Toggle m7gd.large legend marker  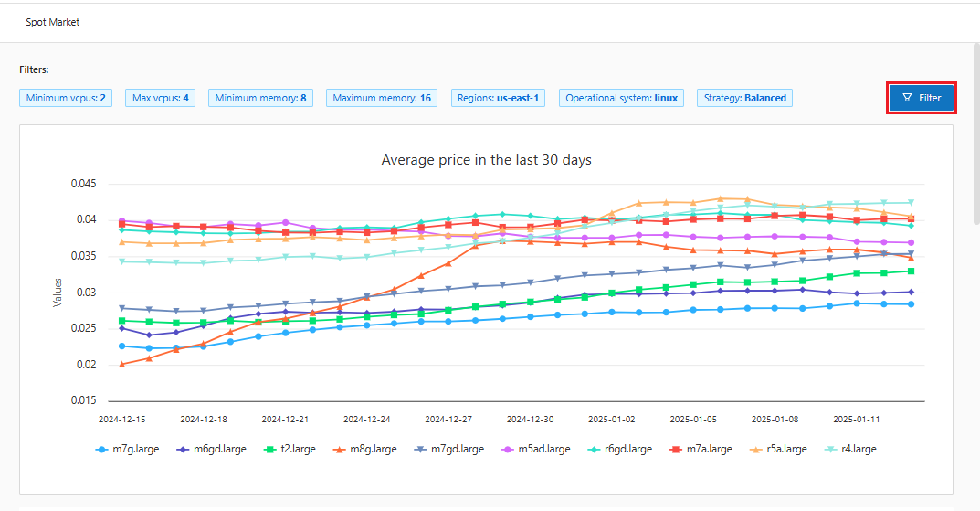pyautogui.click(x=420, y=449)
